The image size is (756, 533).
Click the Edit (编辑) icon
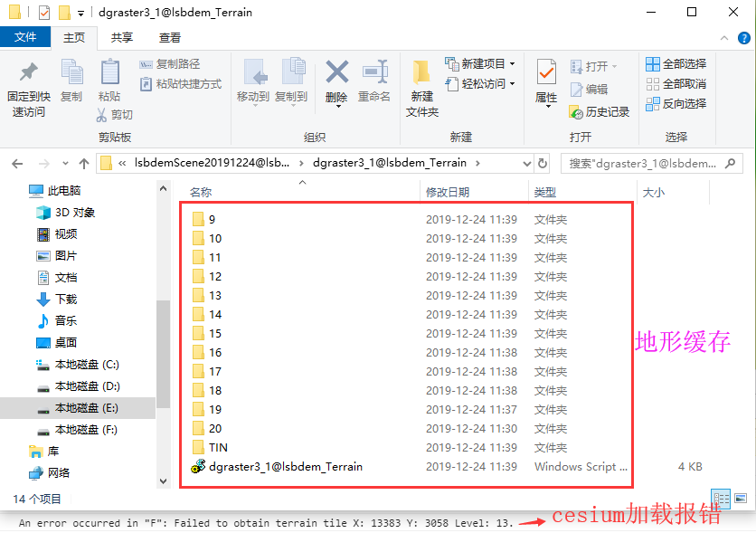point(576,90)
